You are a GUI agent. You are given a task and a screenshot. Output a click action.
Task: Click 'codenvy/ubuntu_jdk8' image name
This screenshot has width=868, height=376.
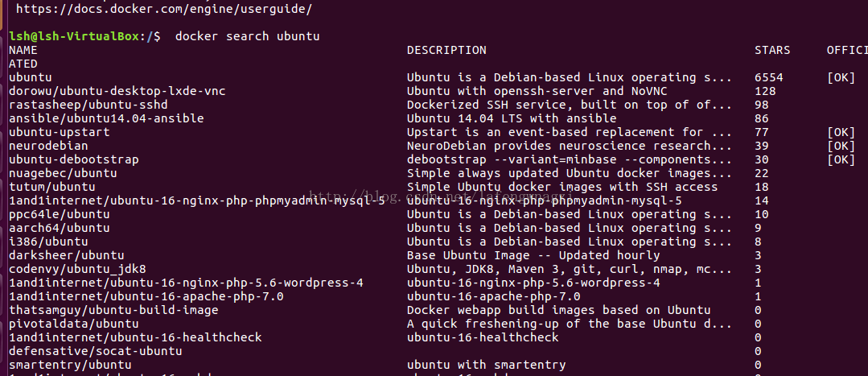coord(77,269)
